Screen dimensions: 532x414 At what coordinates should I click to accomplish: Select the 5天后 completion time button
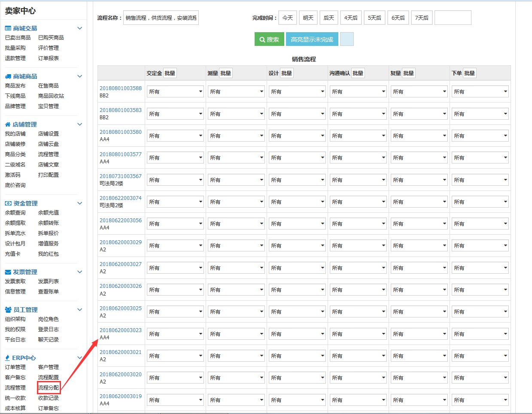(x=374, y=18)
